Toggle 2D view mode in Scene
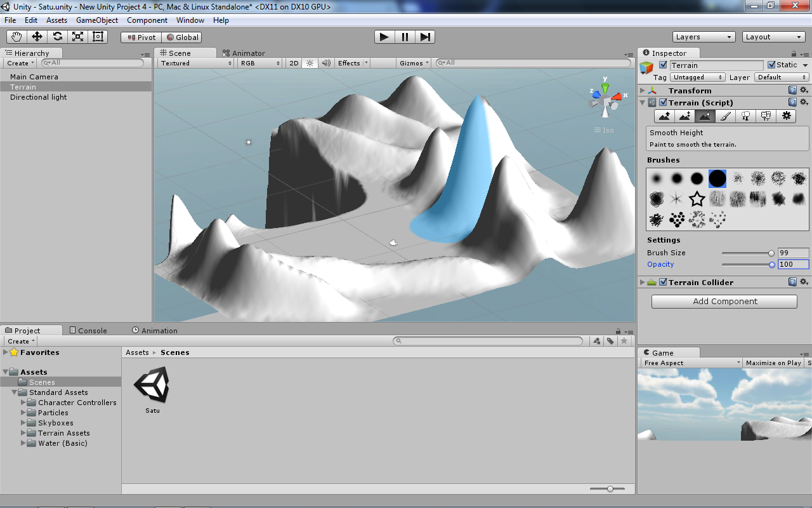The width and height of the screenshot is (812, 508). (x=293, y=63)
